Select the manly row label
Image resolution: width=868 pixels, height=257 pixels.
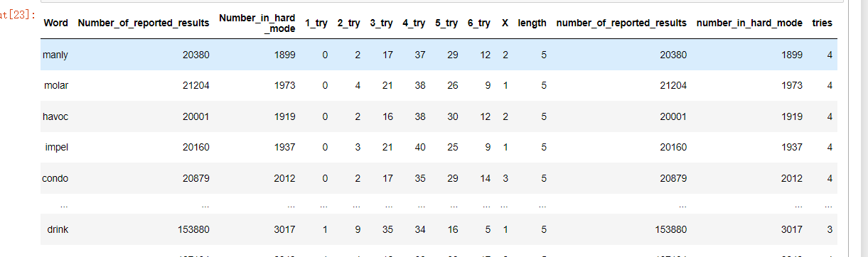55,55
